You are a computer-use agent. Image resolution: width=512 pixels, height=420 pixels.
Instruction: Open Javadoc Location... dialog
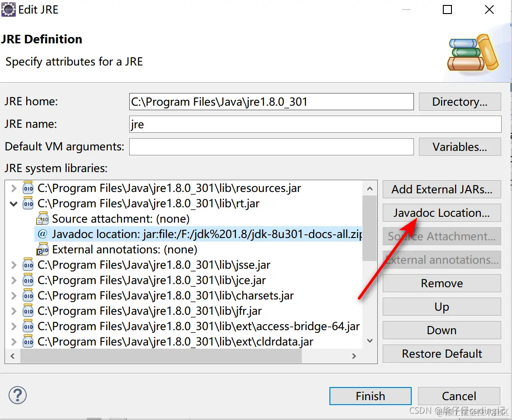click(442, 212)
